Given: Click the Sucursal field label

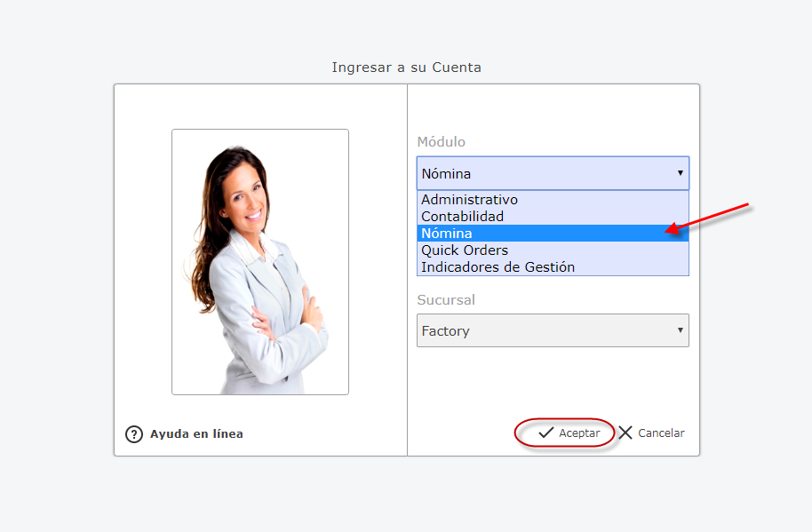Looking at the screenshot, I should (x=446, y=300).
